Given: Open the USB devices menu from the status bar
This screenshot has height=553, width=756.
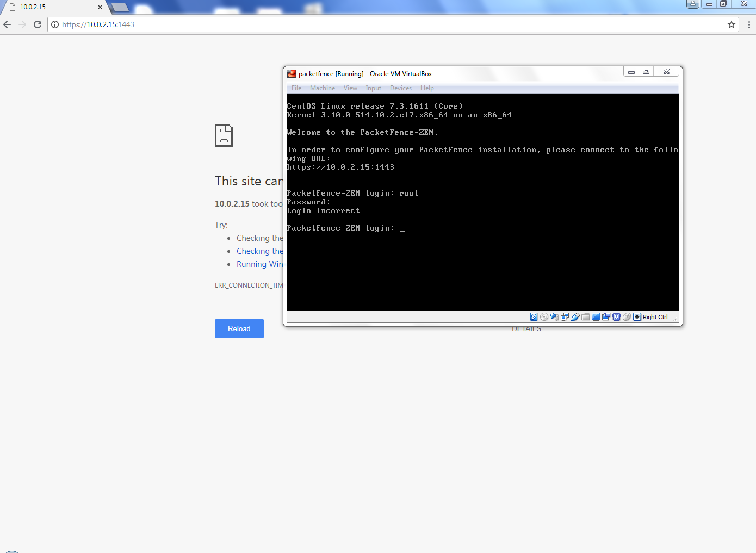Looking at the screenshot, I should [575, 316].
